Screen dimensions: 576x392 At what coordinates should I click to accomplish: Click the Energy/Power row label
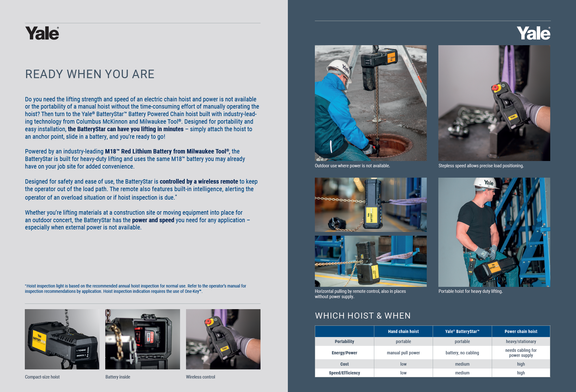[x=344, y=353]
